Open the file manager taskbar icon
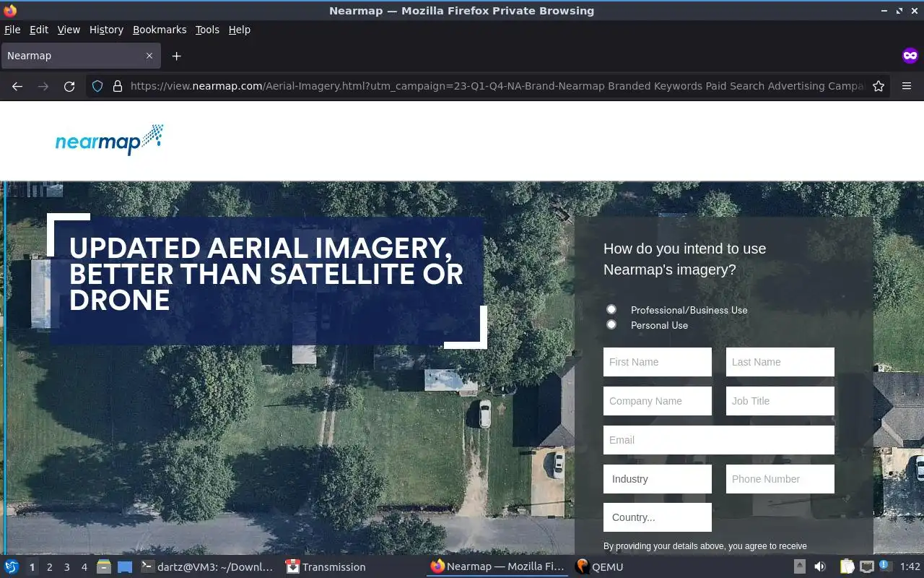 104,567
